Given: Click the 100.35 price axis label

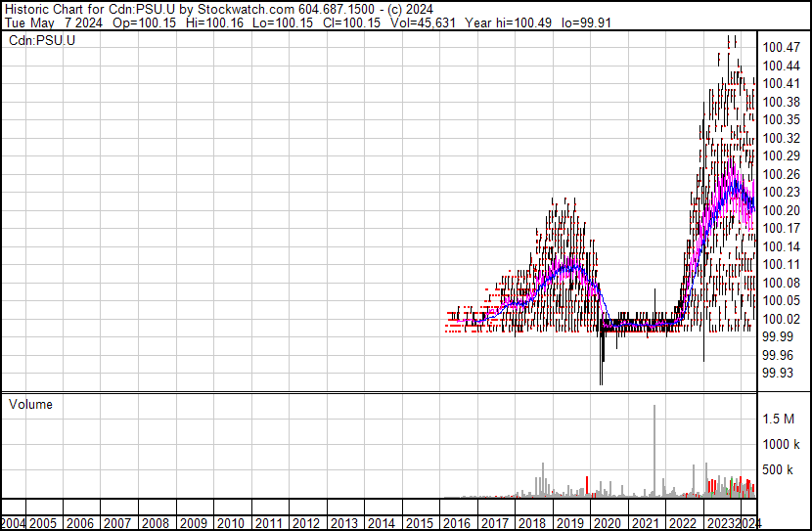Looking at the screenshot, I should click(x=781, y=119).
